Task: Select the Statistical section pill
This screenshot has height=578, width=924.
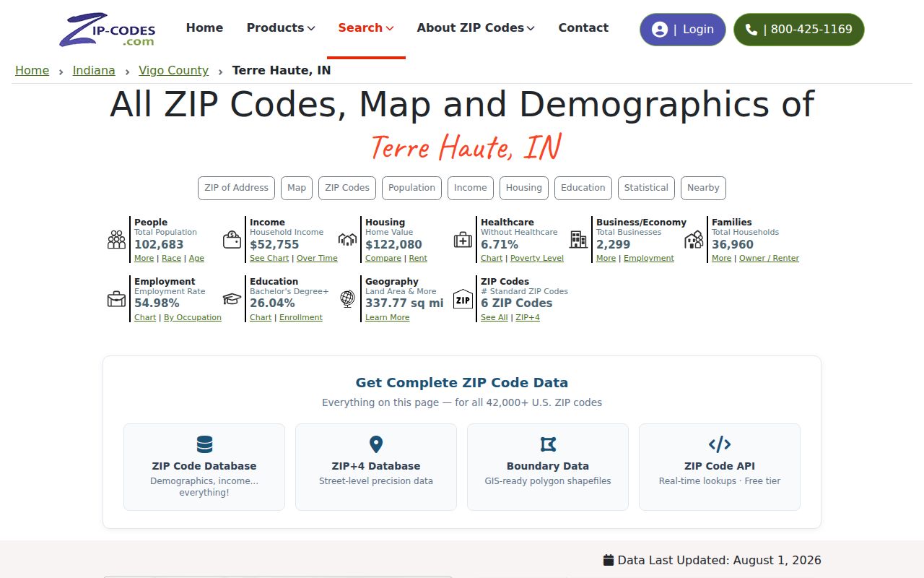Action: pyautogui.click(x=646, y=188)
